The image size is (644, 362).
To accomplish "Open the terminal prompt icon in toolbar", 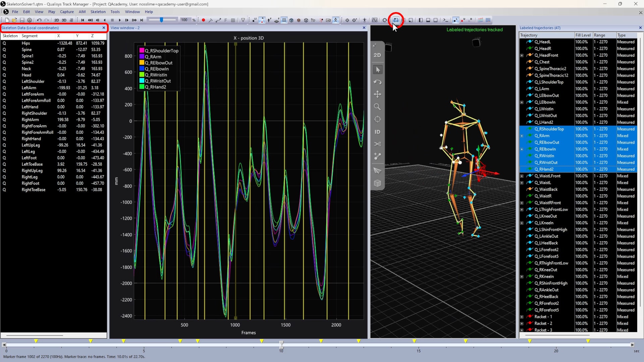I will pos(445,20).
